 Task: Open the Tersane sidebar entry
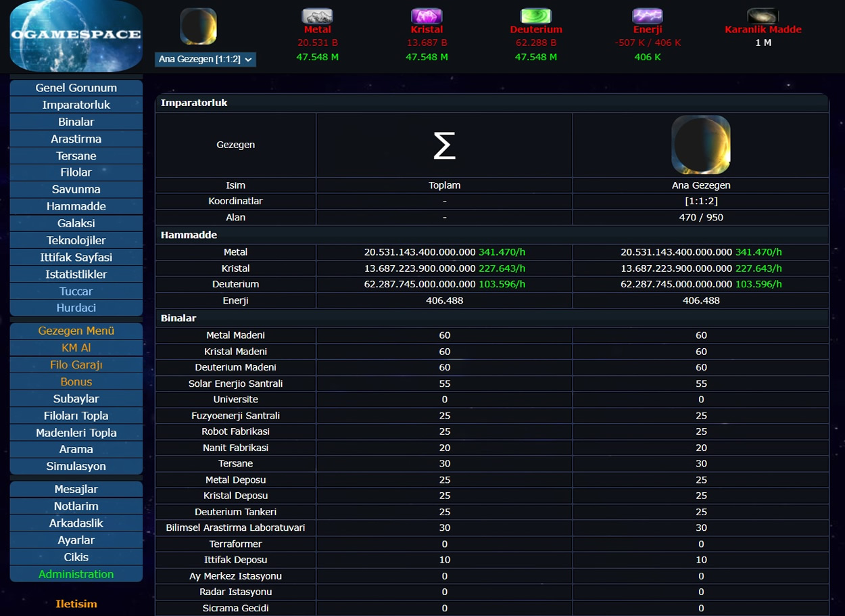click(76, 156)
